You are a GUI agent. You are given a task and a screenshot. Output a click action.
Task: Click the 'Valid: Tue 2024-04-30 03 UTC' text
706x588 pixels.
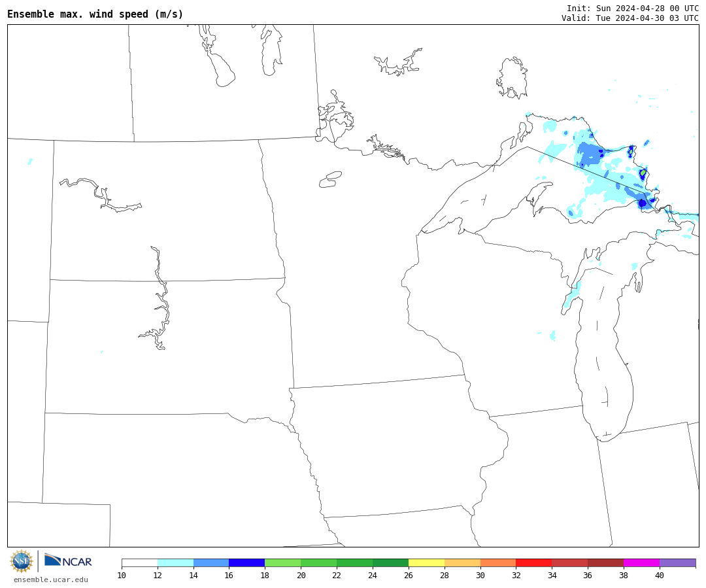[630, 18]
